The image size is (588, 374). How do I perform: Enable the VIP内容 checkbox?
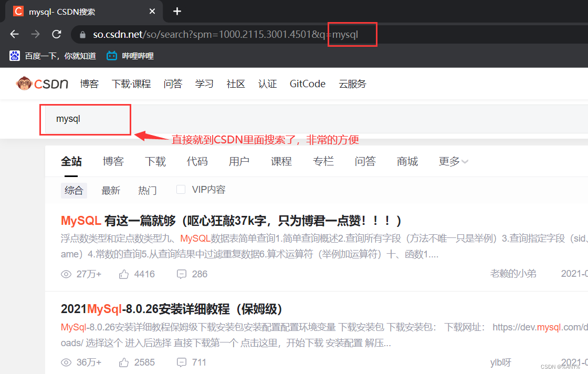click(181, 190)
